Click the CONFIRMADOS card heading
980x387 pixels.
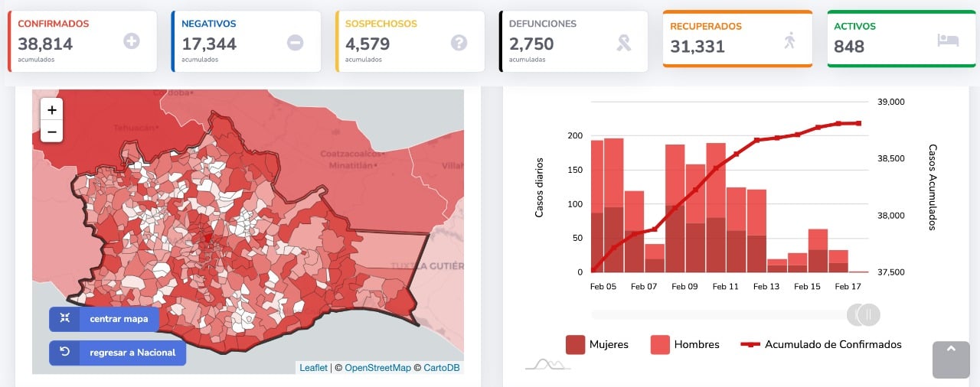53,24
